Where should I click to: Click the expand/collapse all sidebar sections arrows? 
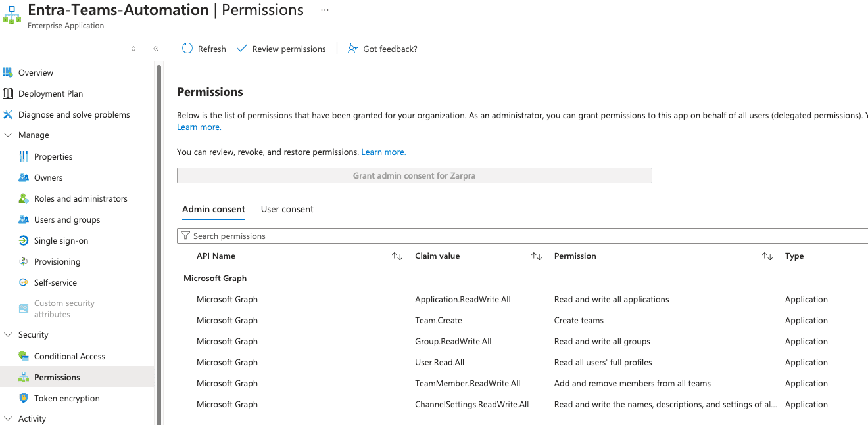click(133, 49)
